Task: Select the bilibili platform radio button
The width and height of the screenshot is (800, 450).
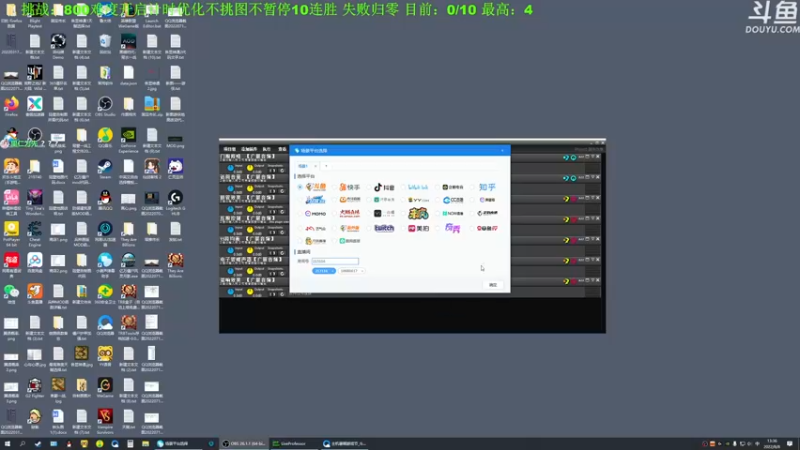Action: 404,187
